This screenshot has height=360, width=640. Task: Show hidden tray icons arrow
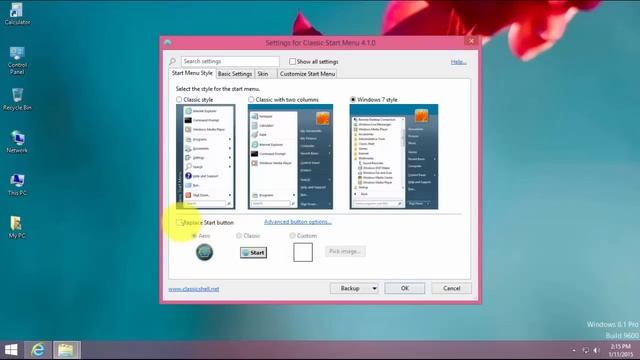pos(574,350)
